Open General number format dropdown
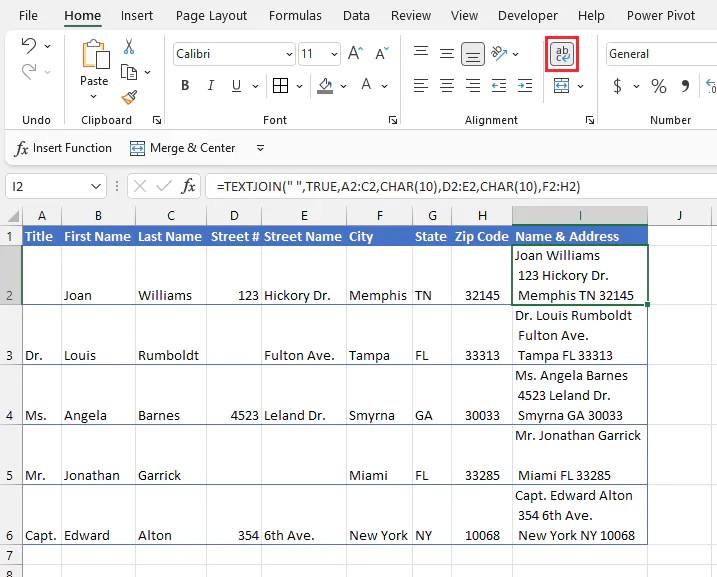The width and height of the screenshot is (717, 577). click(661, 54)
